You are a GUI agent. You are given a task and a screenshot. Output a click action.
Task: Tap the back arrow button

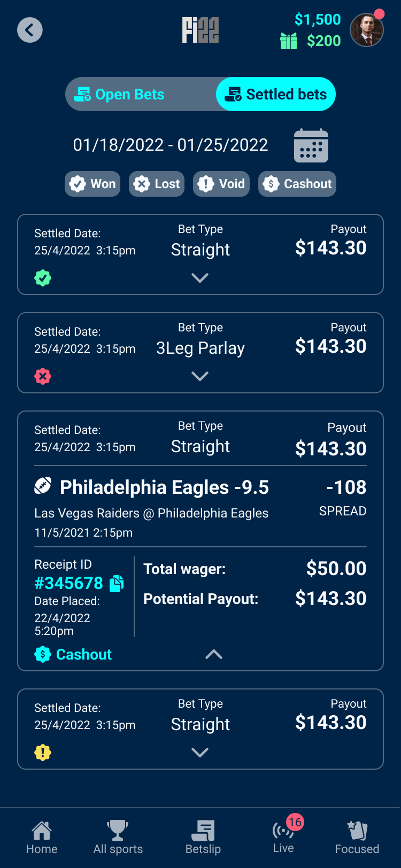pos(30,30)
